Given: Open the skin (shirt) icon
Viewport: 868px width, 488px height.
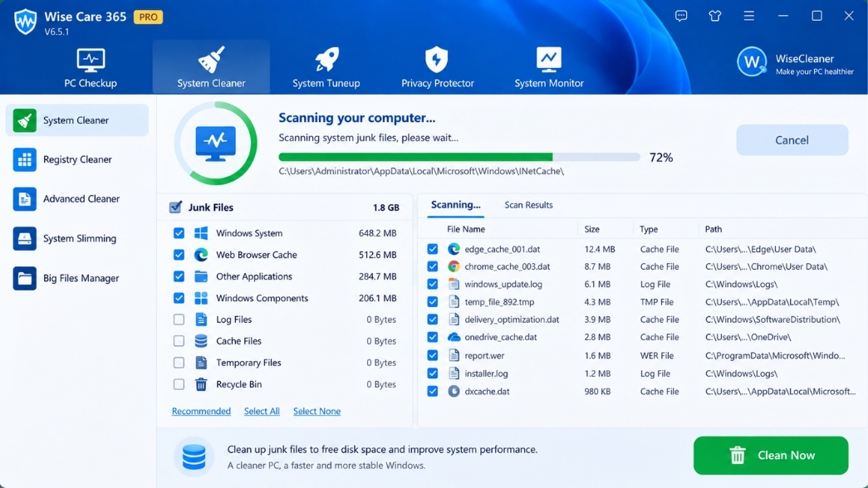Looking at the screenshot, I should coord(714,16).
